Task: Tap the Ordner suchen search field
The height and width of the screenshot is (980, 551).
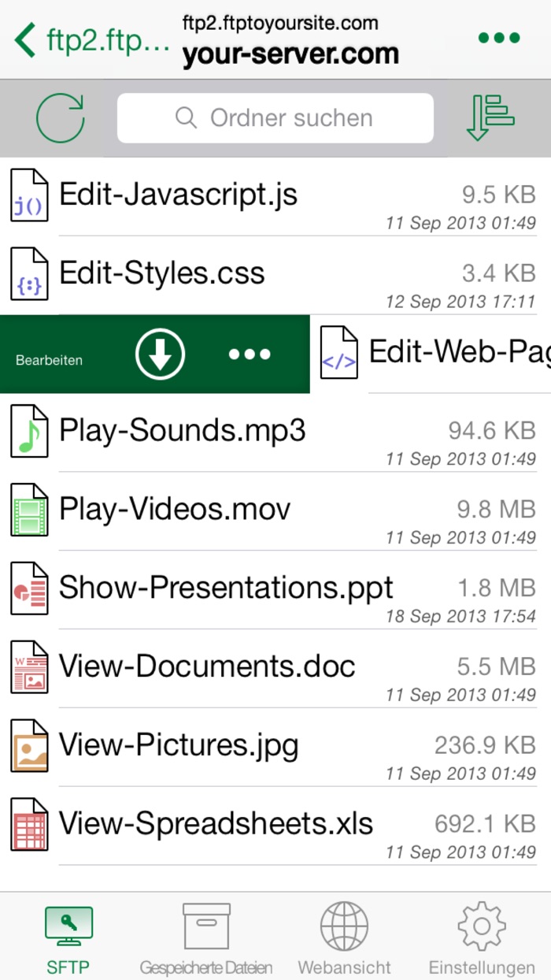Action: [275, 117]
